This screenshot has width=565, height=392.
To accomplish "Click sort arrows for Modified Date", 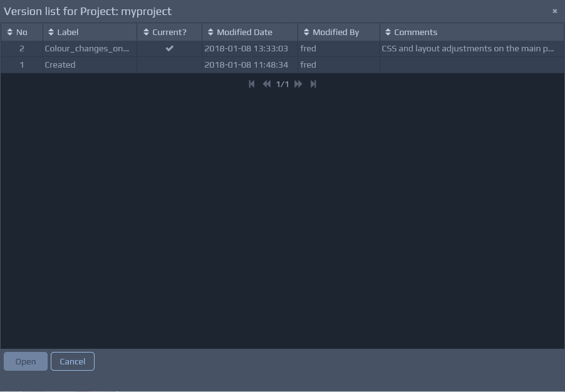I will pos(210,32).
